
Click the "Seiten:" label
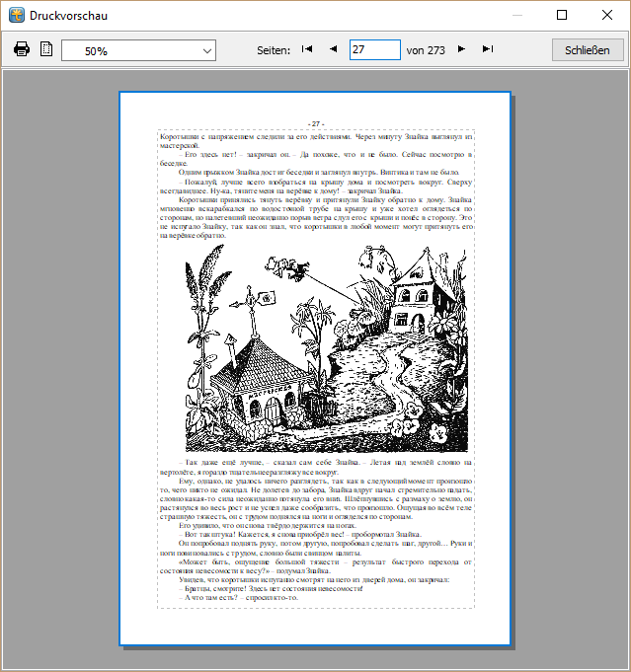(274, 50)
